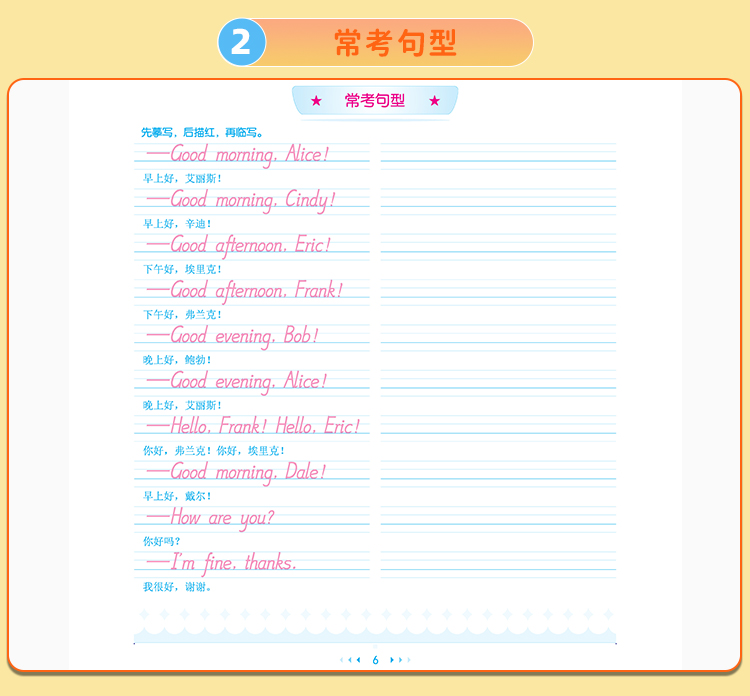The height and width of the screenshot is (696, 750).
Task: Click translation 你好，弗兰克！你好，埃里克！
Action: coord(214,451)
